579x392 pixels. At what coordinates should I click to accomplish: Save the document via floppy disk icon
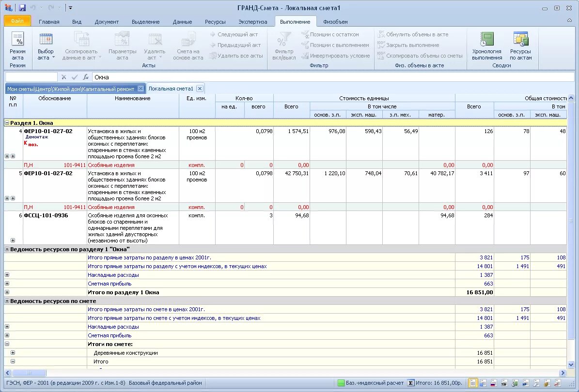pyautogui.click(x=22, y=8)
